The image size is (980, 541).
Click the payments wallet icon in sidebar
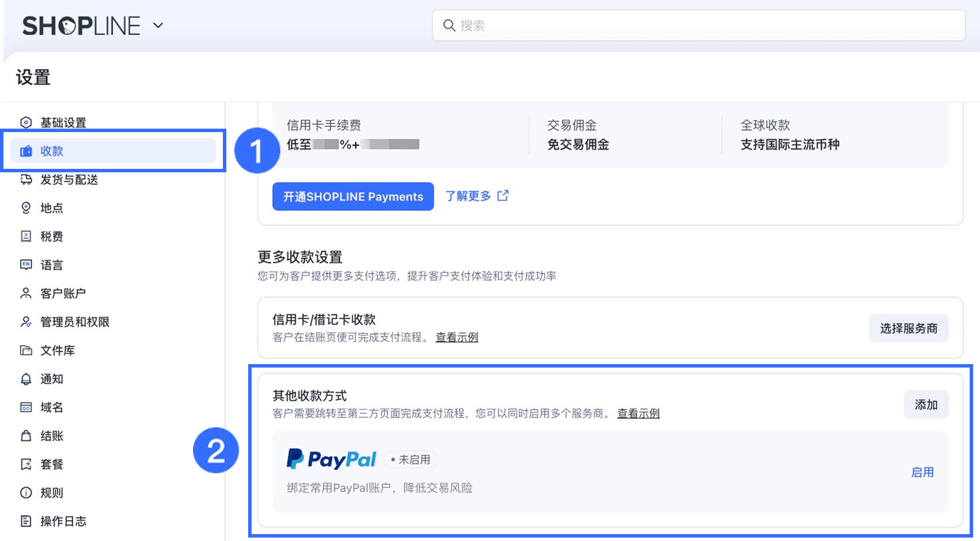pos(26,151)
